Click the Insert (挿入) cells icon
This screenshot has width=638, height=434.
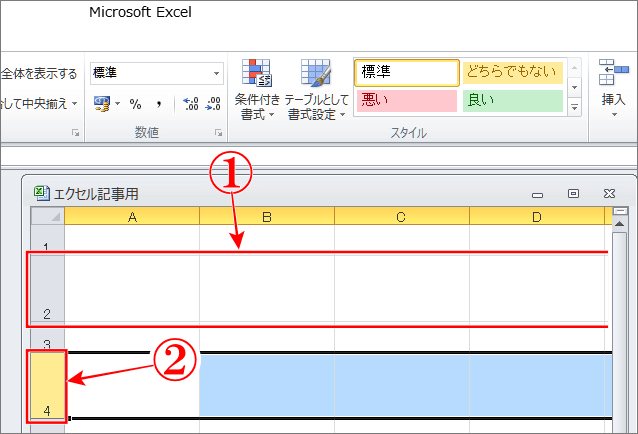tap(613, 72)
